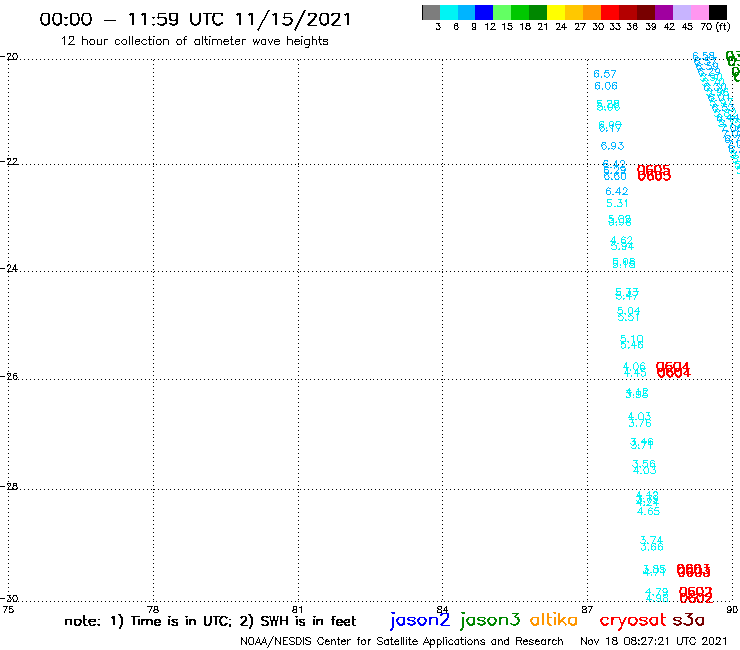Click the longitude axis label '81'

point(297,609)
